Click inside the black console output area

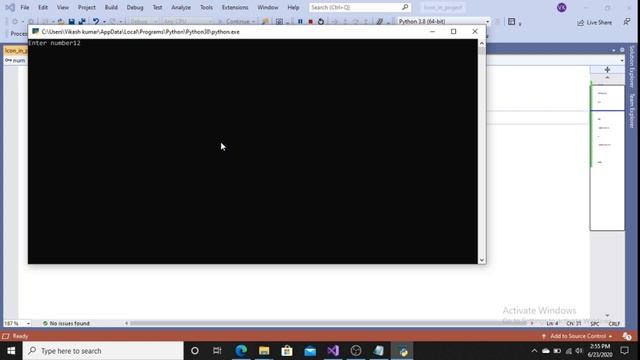pyautogui.click(x=253, y=151)
